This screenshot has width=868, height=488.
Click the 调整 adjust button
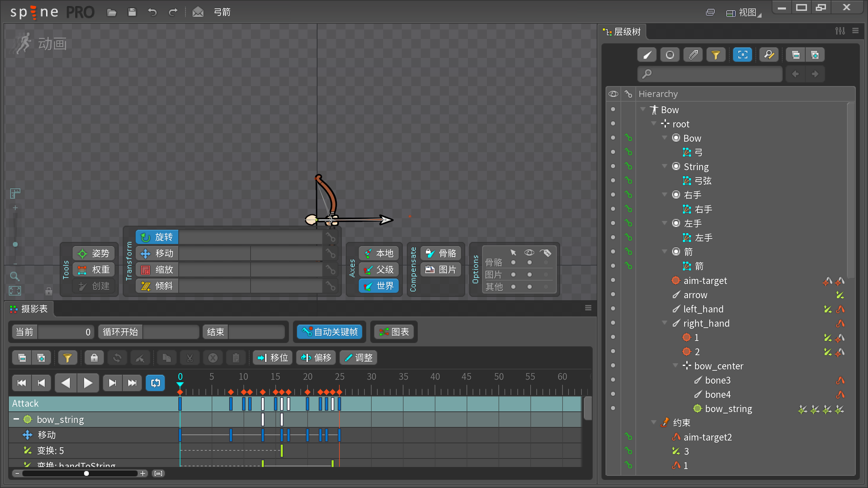pos(358,358)
